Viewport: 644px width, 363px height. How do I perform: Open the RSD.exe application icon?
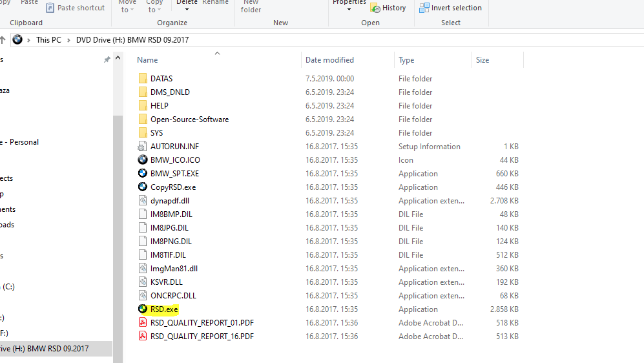[143, 309]
